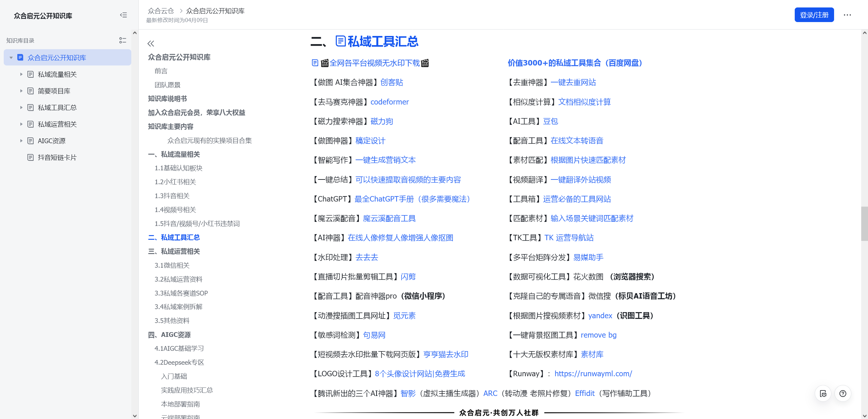Open the 易媒助手 link
Image resolution: width=868 pixels, height=419 pixels.
[x=588, y=257]
